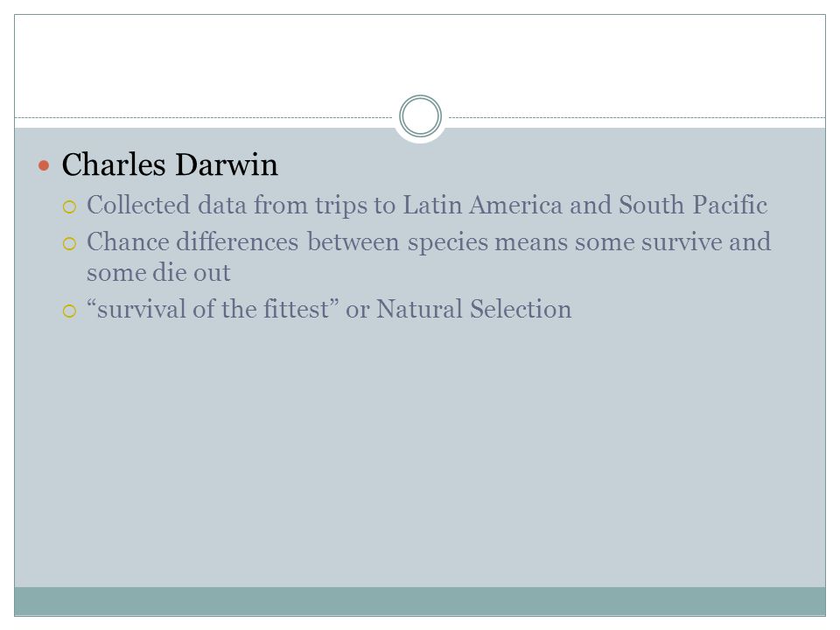The image size is (840, 630).
Task: Click the Charles Darwin heading text
Action: [x=170, y=164]
